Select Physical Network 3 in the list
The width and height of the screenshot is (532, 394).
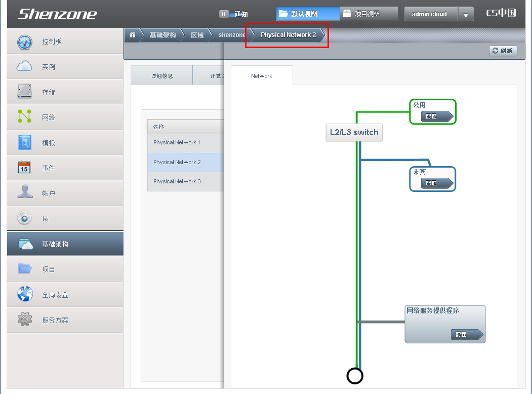click(x=177, y=181)
